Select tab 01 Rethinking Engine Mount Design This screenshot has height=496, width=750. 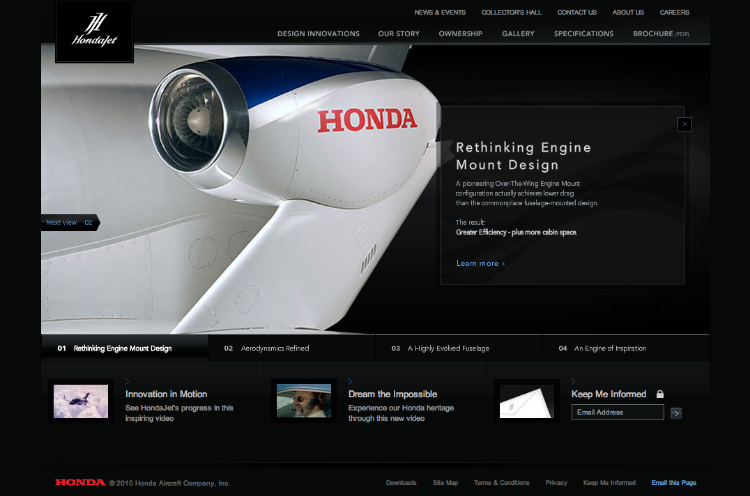[125, 347]
